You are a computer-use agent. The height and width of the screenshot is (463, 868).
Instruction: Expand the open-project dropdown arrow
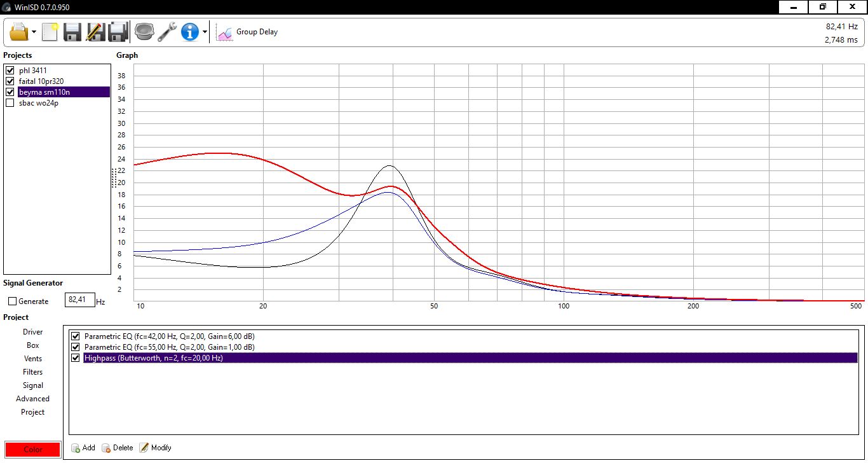(34, 32)
